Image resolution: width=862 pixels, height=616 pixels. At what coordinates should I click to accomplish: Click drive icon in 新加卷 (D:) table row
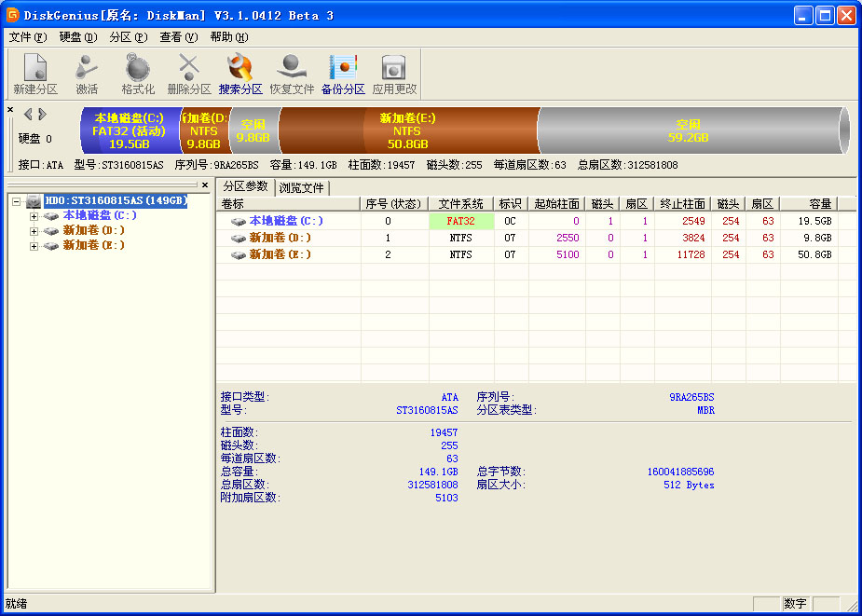click(238, 239)
